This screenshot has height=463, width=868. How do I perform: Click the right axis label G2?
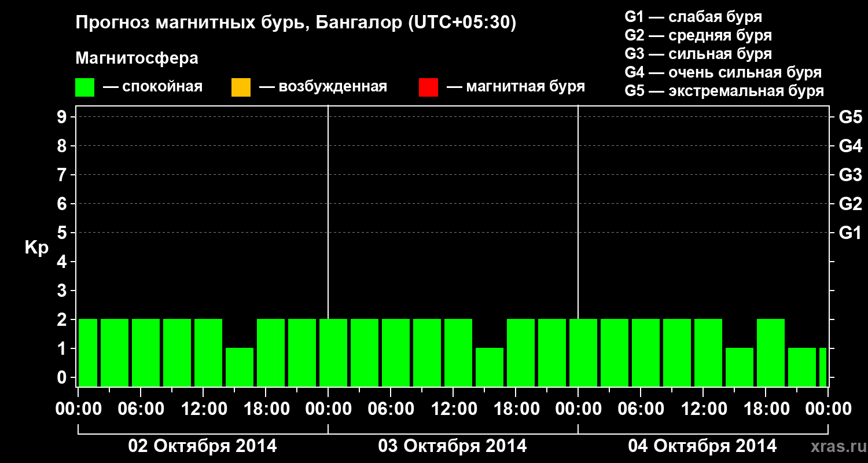tap(850, 204)
